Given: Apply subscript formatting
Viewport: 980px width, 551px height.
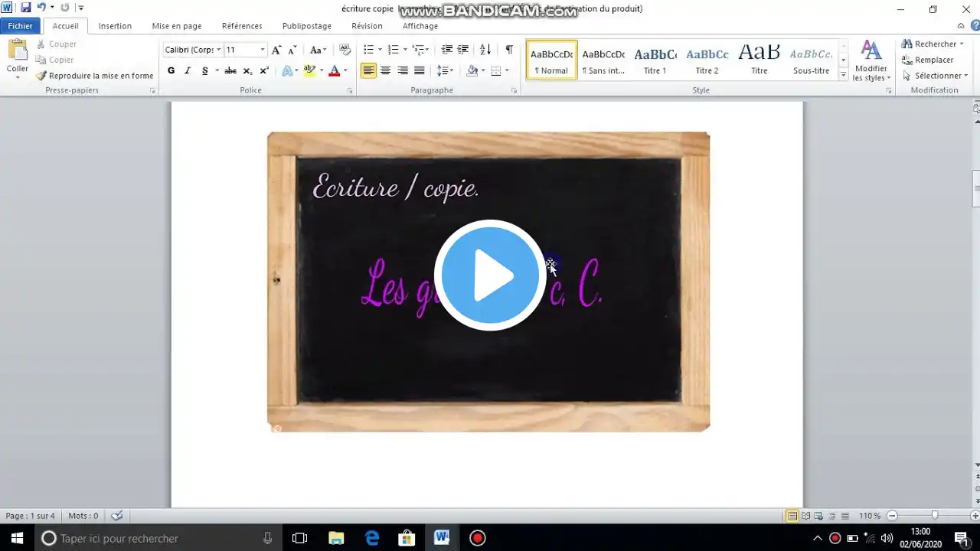Looking at the screenshot, I should click(x=247, y=71).
